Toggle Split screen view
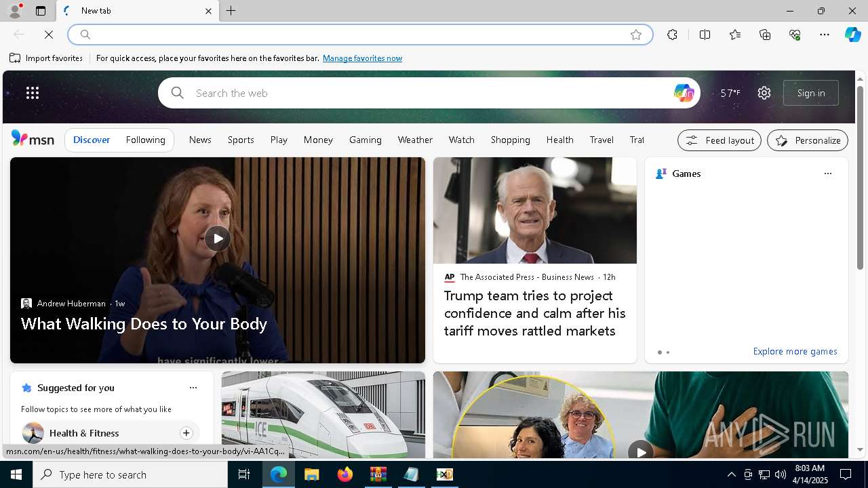The width and height of the screenshot is (868, 488). coord(705,35)
